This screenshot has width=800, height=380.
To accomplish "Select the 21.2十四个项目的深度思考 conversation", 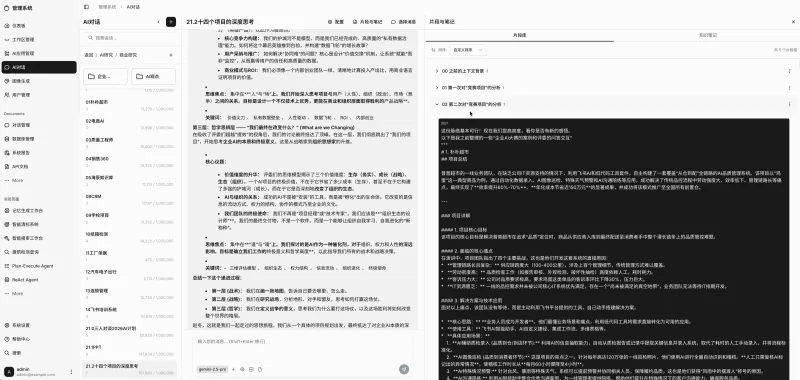I will click(x=130, y=369).
